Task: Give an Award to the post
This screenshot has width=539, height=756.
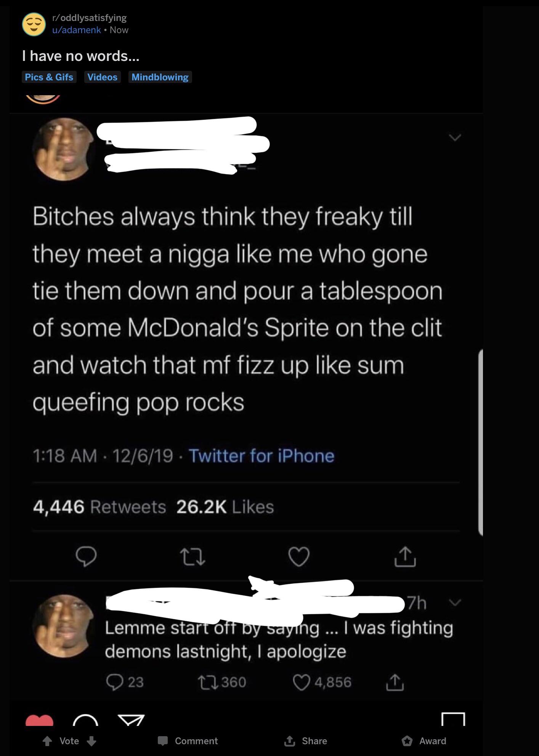Action: pos(424,741)
